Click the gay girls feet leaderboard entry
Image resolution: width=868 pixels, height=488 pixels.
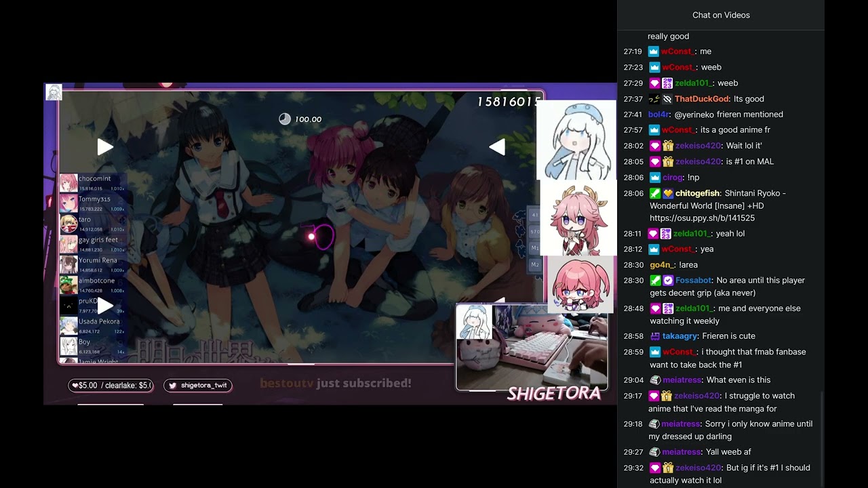(x=92, y=244)
